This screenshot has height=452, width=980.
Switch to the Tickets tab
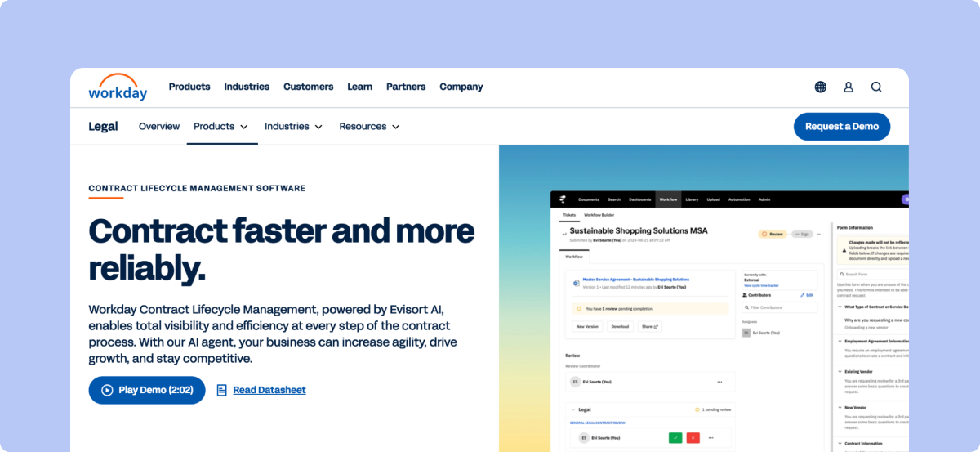tap(569, 215)
